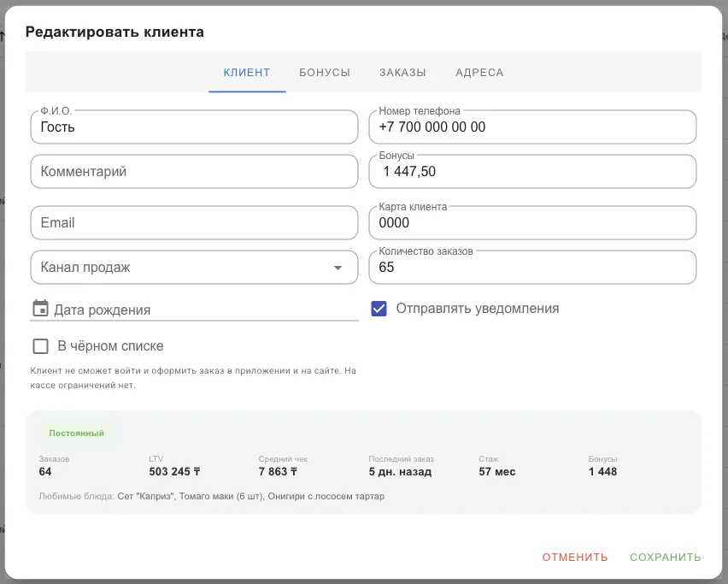The image size is (728, 584).
Task: Focus the Ф.И.О. field containing Гость
Action: point(194,127)
